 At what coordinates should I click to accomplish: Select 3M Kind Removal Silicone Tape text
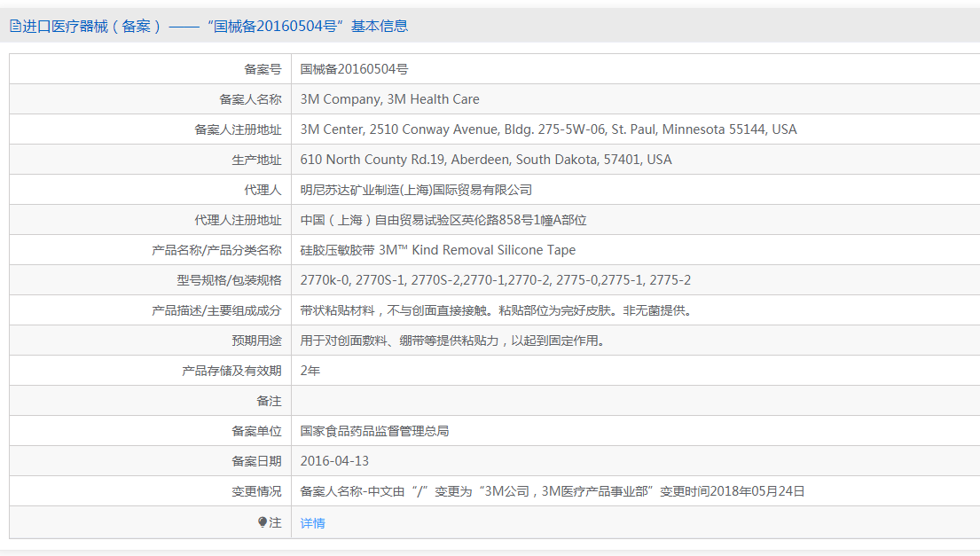[438, 250]
